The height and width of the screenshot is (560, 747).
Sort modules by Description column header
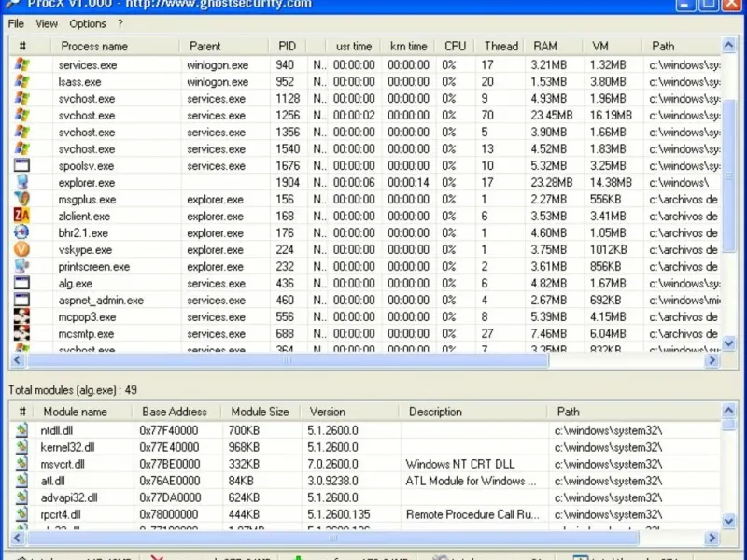click(472, 412)
